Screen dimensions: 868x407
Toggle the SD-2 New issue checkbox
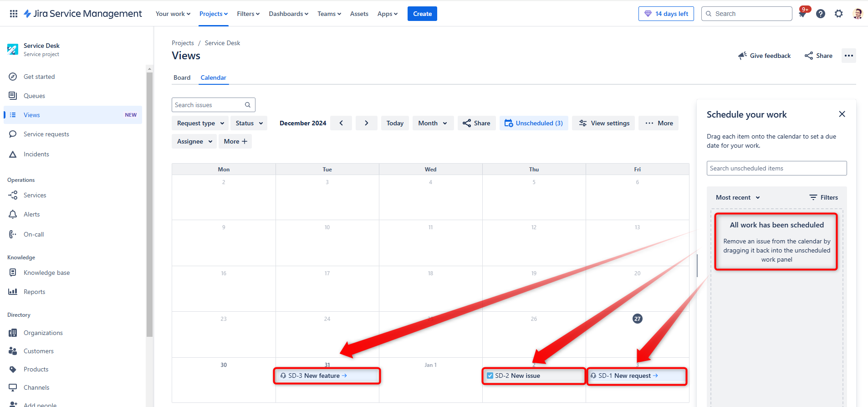pyautogui.click(x=490, y=376)
